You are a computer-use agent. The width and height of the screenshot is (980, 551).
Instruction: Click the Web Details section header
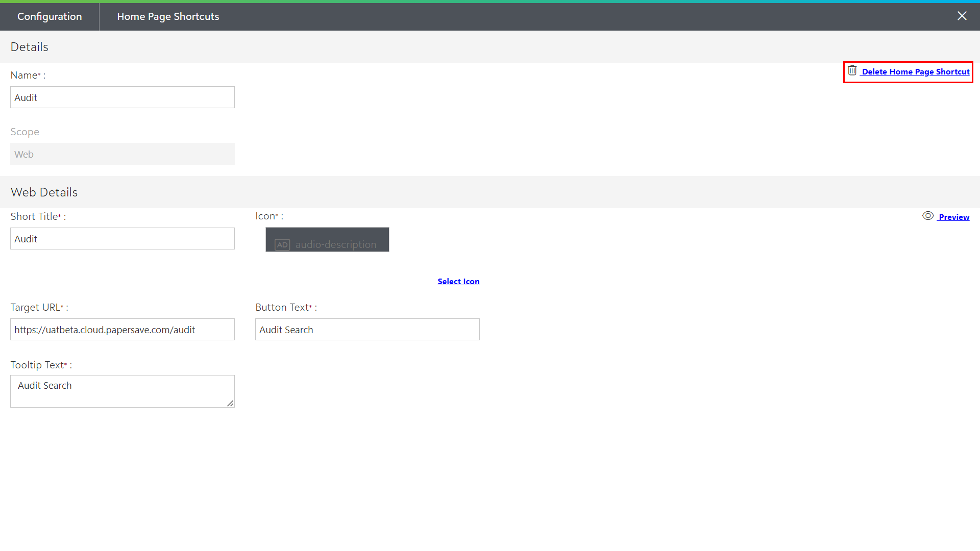pos(44,192)
